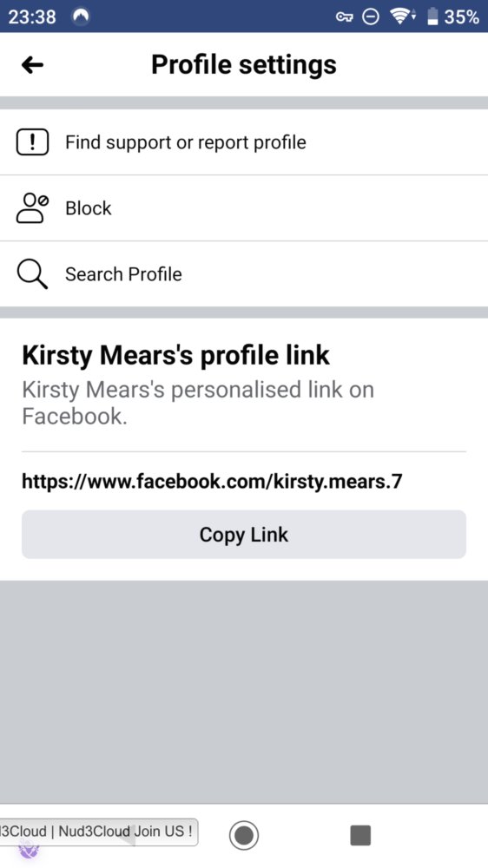Tap the battery indicator icon
Image resolution: width=488 pixels, height=868 pixels.
(x=433, y=17)
